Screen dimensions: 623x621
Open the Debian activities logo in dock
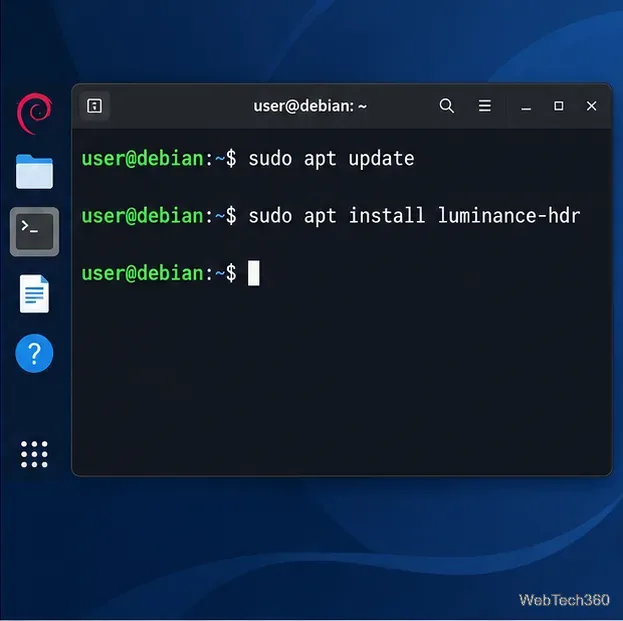(x=34, y=113)
